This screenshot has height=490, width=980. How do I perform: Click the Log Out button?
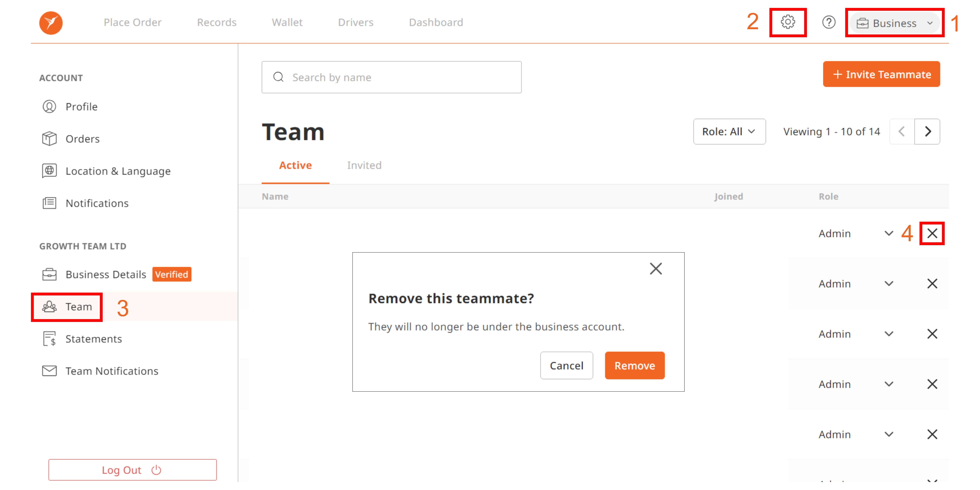pos(132,470)
